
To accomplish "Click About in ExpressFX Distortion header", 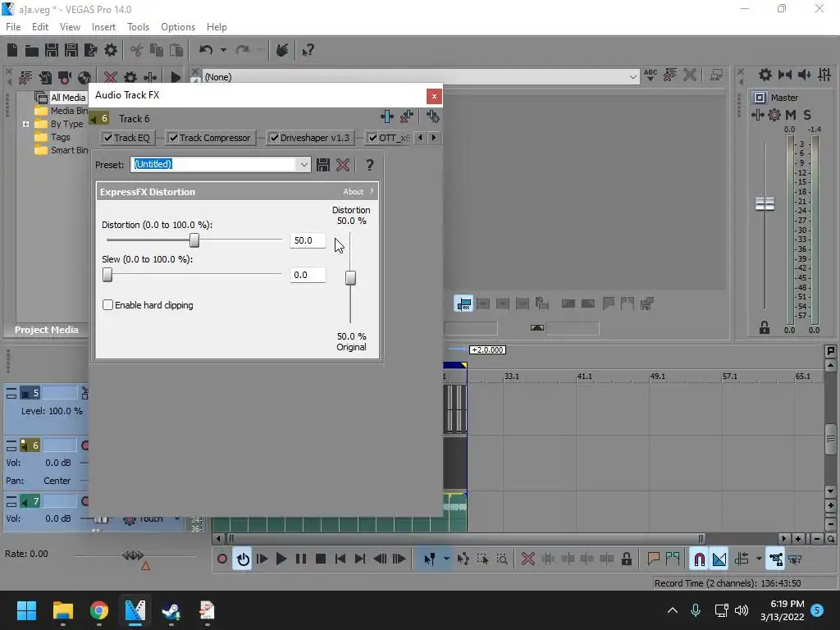I will pyautogui.click(x=353, y=192).
